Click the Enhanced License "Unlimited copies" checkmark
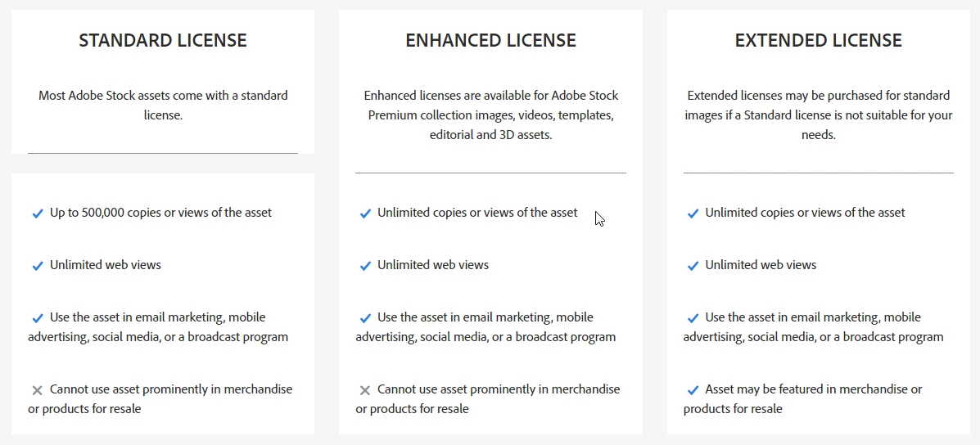This screenshot has height=445, width=980. (365, 214)
